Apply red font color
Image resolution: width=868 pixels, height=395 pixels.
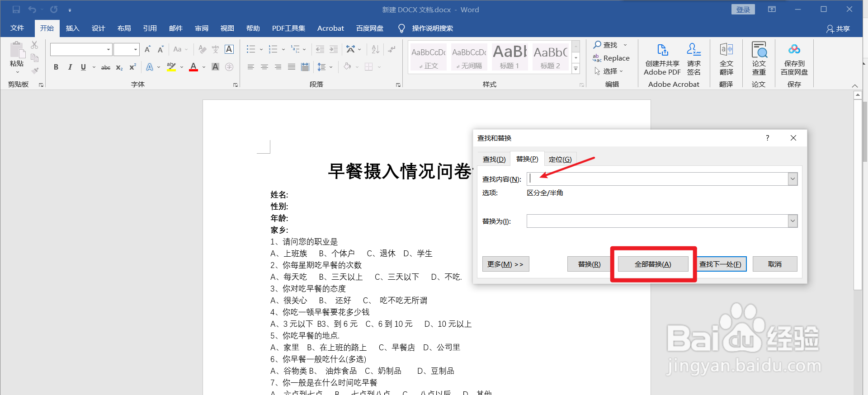(193, 67)
